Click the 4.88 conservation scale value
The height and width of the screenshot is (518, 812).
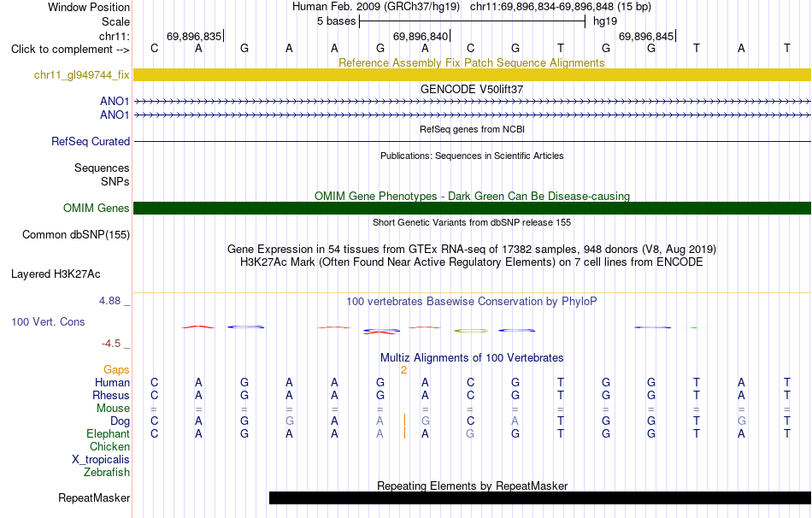click(109, 301)
